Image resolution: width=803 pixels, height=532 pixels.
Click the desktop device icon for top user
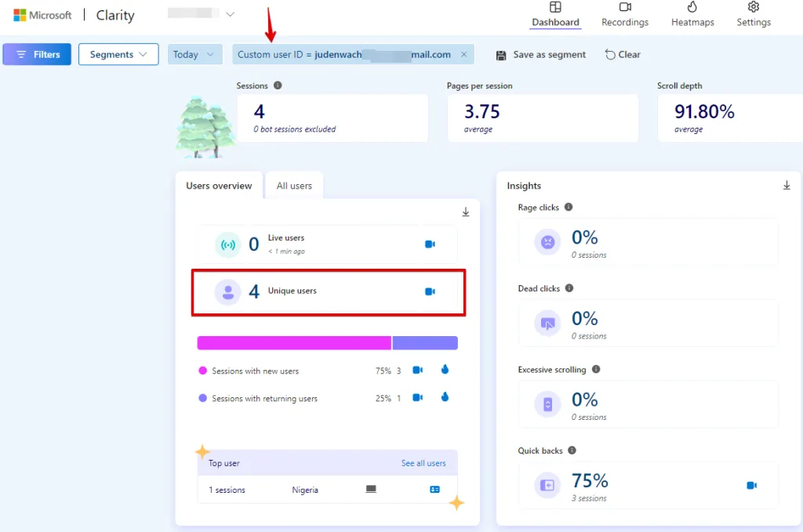pos(371,489)
